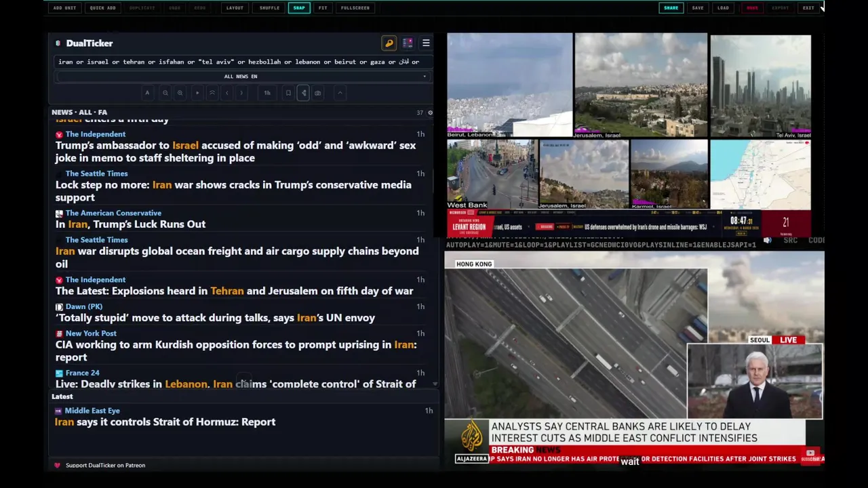This screenshot has height=488, width=868.
Task: Go to next with right chevron icon
Action: (x=241, y=93)
